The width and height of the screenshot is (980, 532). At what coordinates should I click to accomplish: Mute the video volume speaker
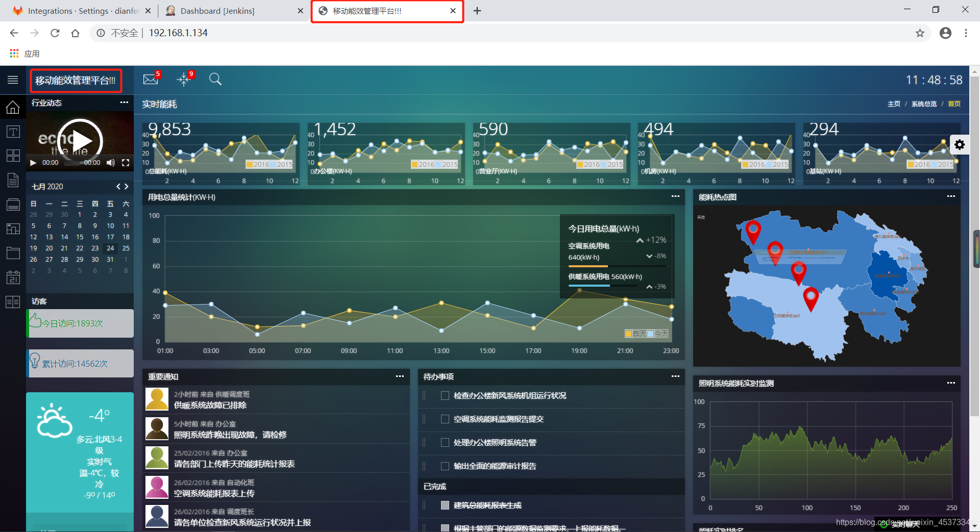[110, 163]
